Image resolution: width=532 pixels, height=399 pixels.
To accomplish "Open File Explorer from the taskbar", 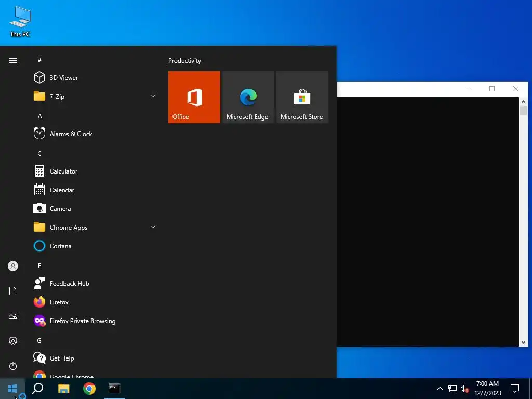I will (64, 389).
